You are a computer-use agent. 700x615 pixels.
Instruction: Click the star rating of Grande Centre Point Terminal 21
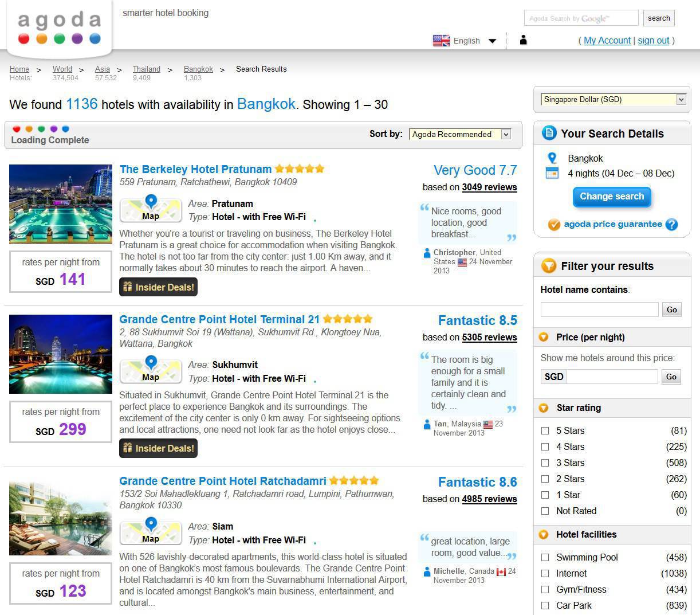(x=348, y=319)
